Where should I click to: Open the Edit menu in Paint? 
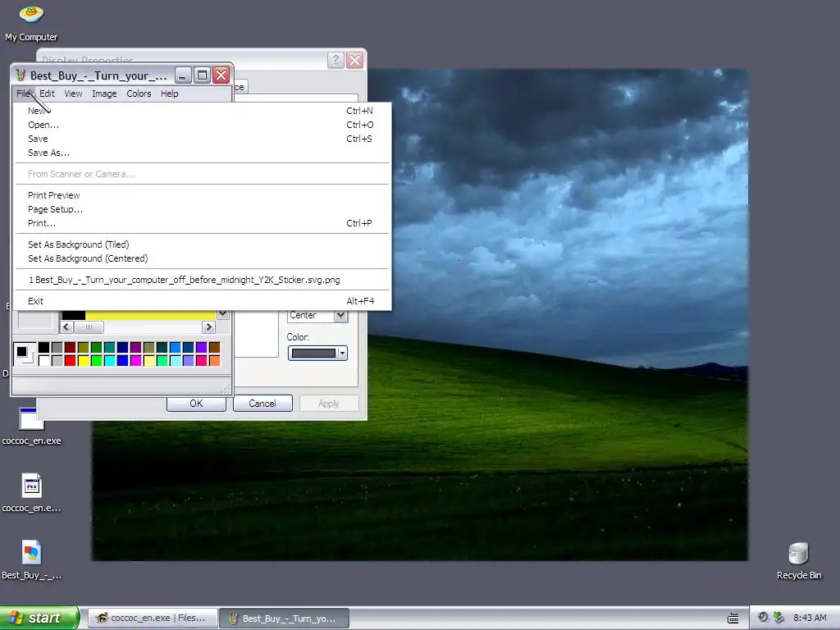tap(47, 94)
